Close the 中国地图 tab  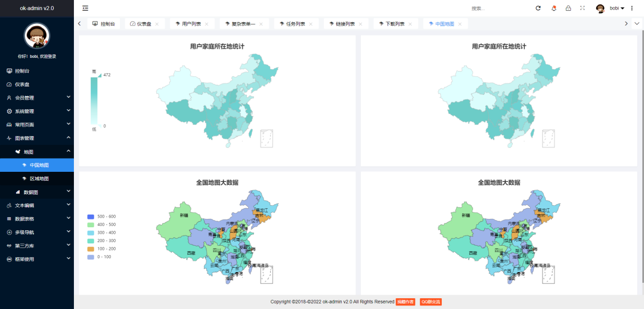(x=460, y=24)
